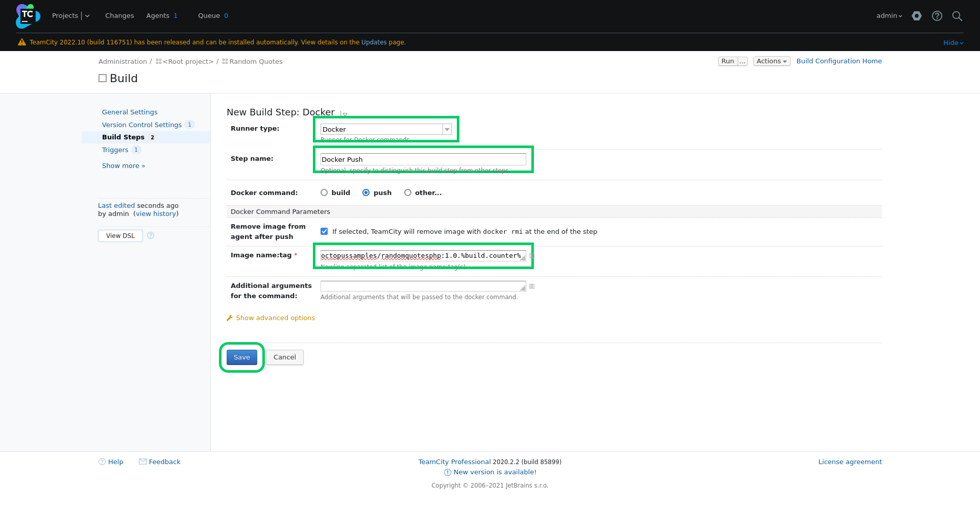
Task: Select the push Docker command radio
Action: pyautogui.click(x=366, y=192)
